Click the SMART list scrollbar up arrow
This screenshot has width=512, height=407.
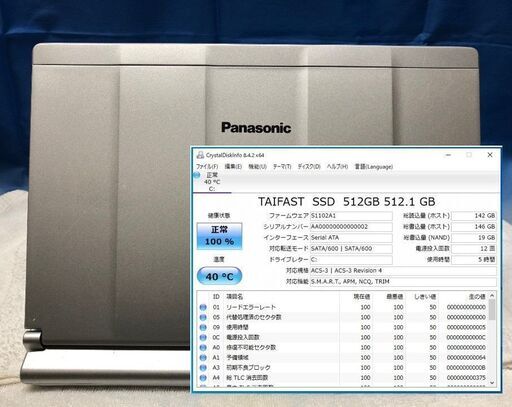(492, 296)
